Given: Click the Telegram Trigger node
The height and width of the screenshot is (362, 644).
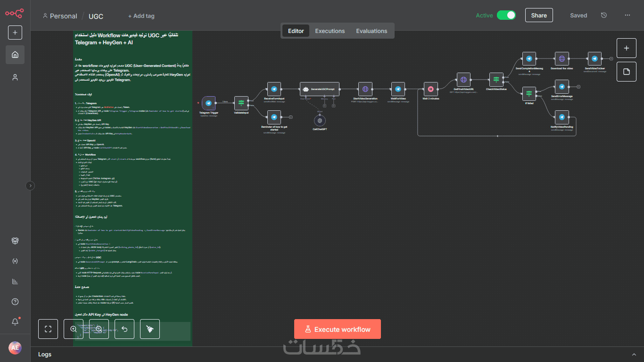Looking at the screenshot, I should (x=208, y=103).
